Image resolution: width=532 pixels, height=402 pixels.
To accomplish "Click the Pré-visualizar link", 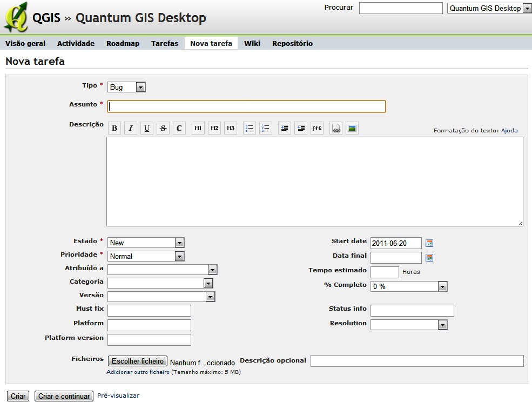I will coord(118,396).
